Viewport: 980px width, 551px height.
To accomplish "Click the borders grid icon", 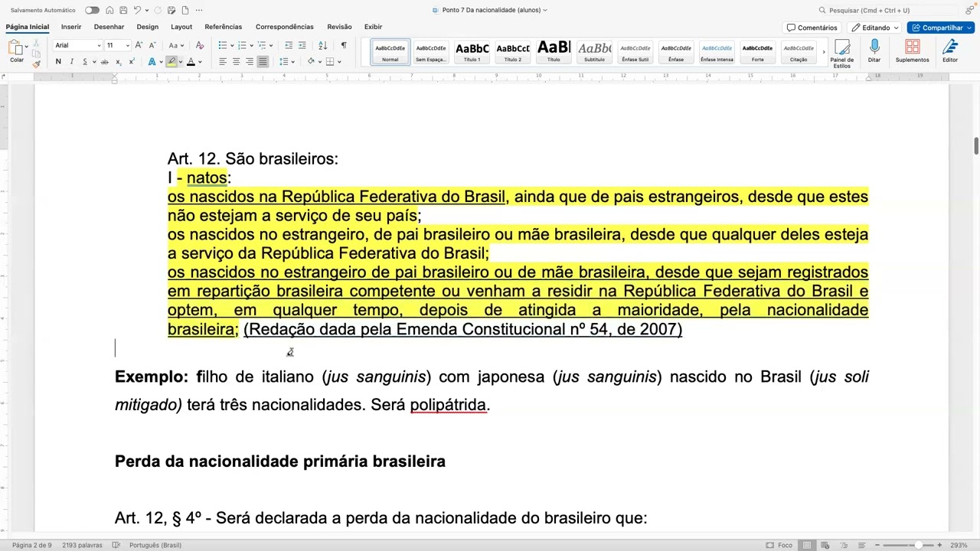I will (x=330, y=61).
